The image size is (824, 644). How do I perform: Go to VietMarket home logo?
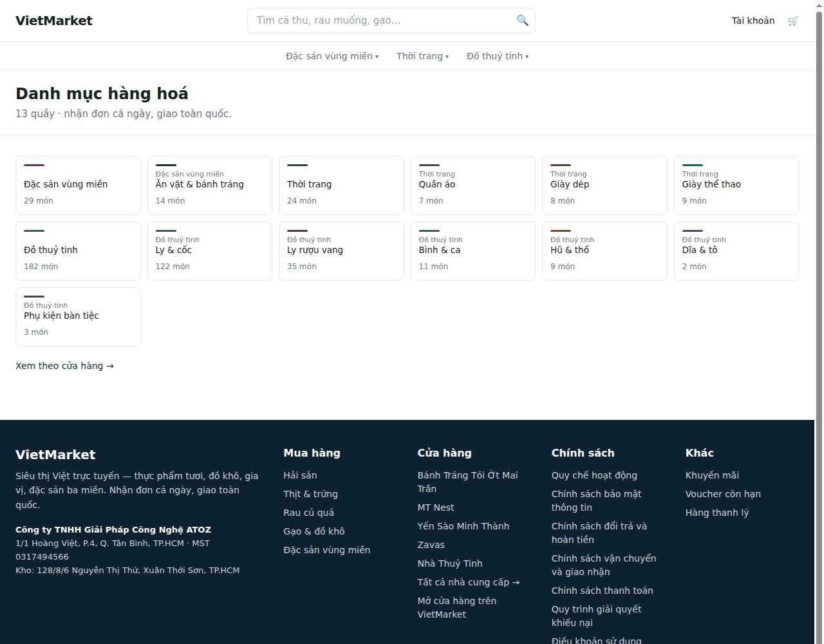coord(54,21)
